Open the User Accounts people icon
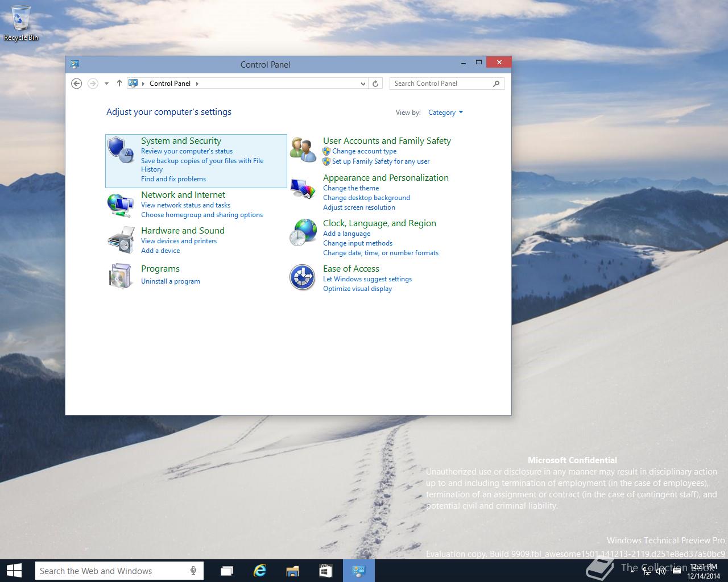 (x=303, y=150)
